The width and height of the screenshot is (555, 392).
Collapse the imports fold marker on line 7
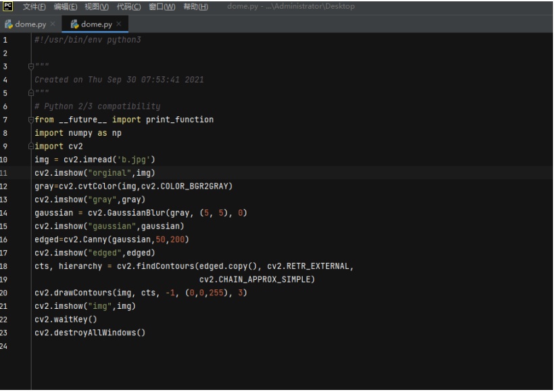31,120
